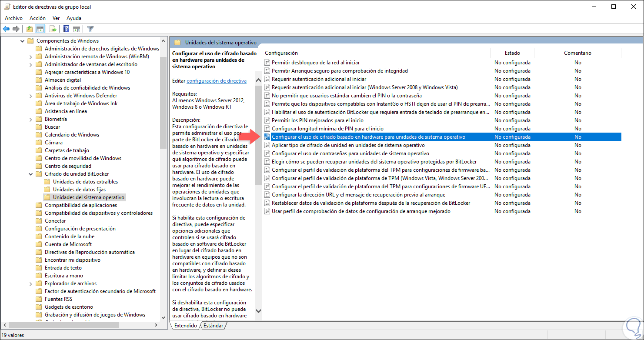The width and height of the screenshot is (644, 340).
Task: Open the Archivo menu
Action: (x=13, y=18)
